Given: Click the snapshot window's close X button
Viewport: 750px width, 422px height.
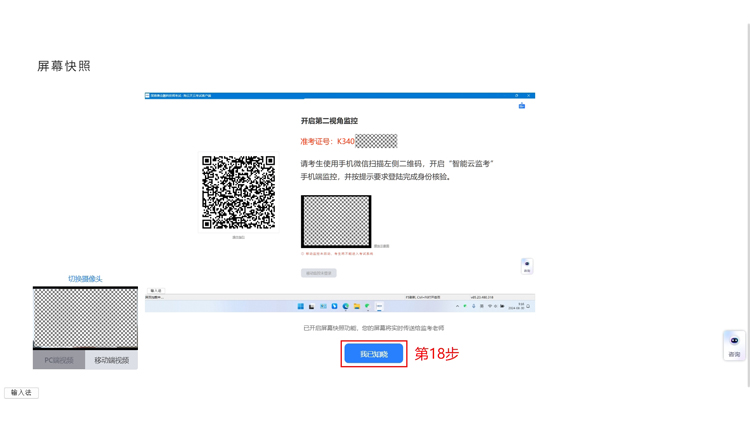Looking at the screenshot, I should (529, 96).
